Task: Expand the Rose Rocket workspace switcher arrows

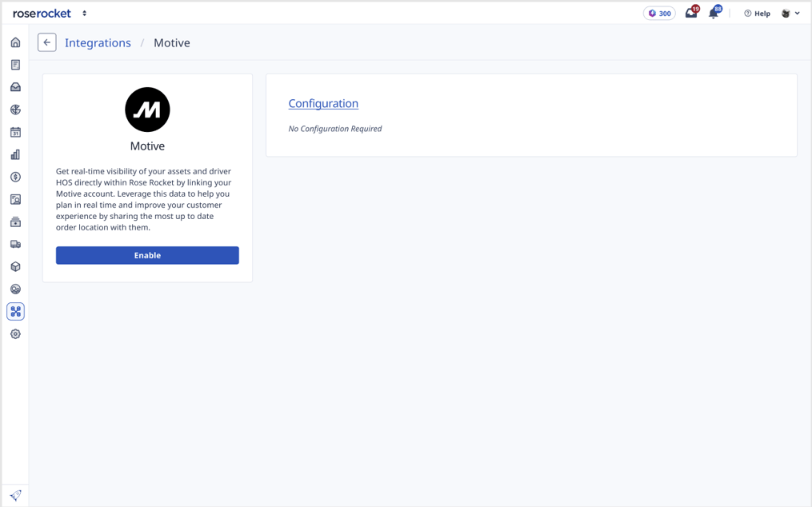Action: click(x=85, y=14)
